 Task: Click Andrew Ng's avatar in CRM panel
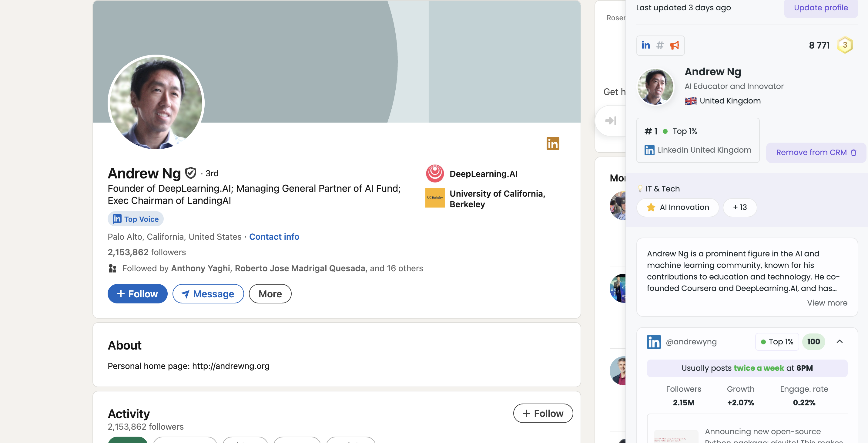click(x=655, y=87)
